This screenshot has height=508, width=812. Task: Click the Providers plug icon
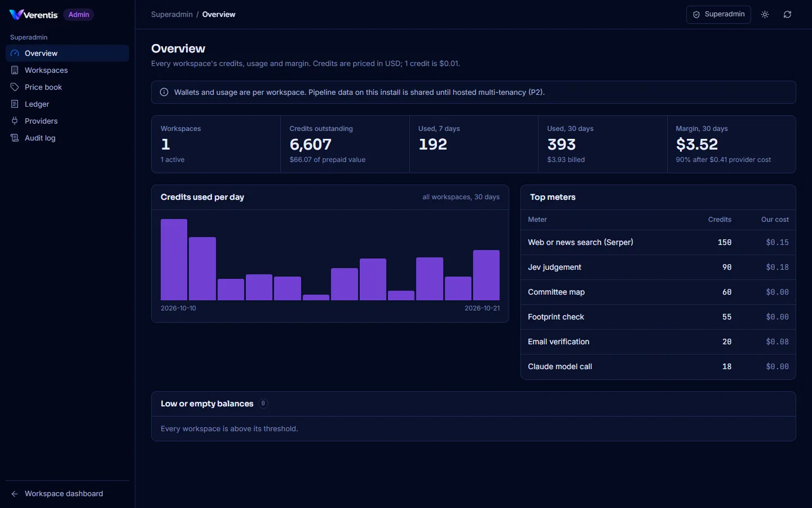(15, 121)
